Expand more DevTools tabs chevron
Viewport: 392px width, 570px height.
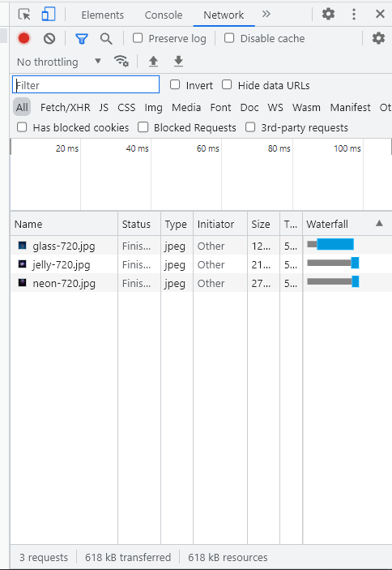coord(266,14)
